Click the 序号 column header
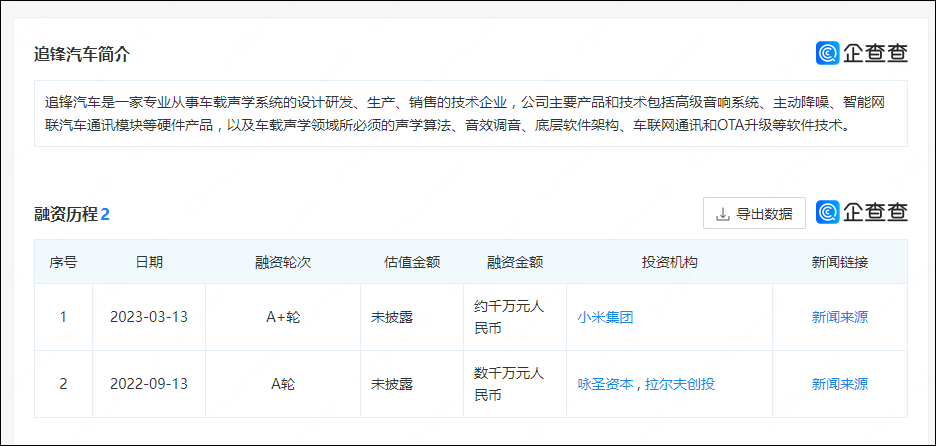936x446 pixels. pos(63,262)
